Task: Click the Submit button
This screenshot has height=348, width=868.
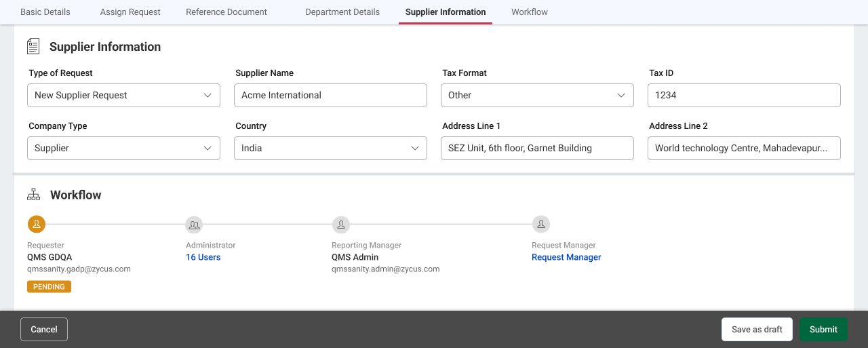Action: pos(823,330)
